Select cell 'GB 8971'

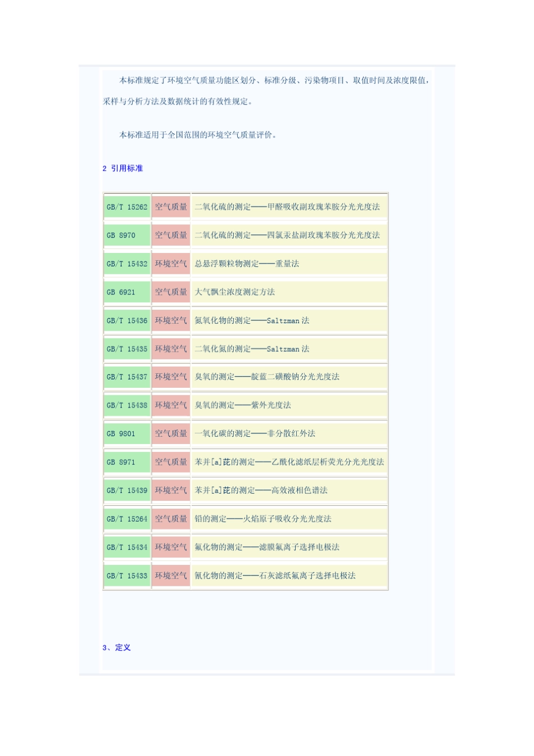(x=127, y=462)
